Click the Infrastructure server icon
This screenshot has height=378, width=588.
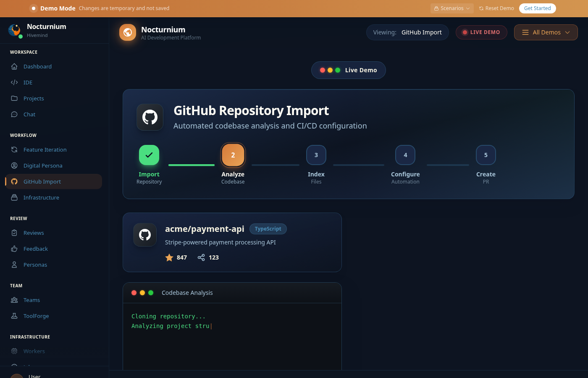point(14,197)
